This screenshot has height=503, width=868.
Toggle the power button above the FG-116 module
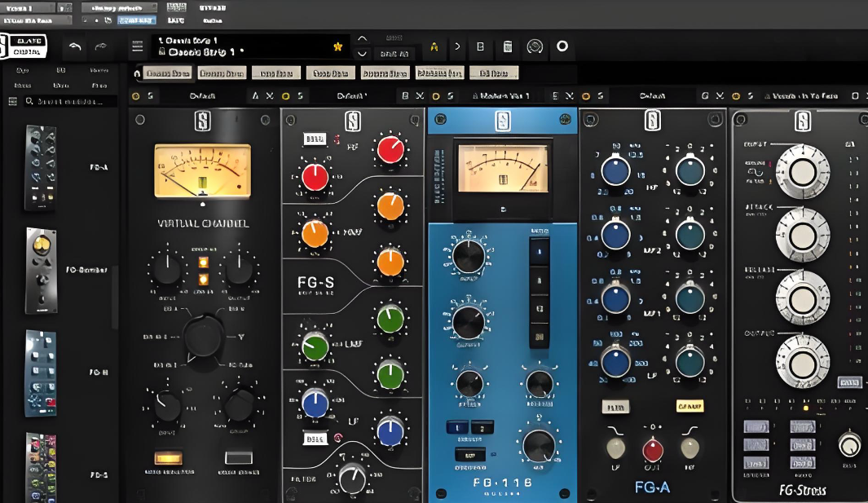[x=436, y=96]
